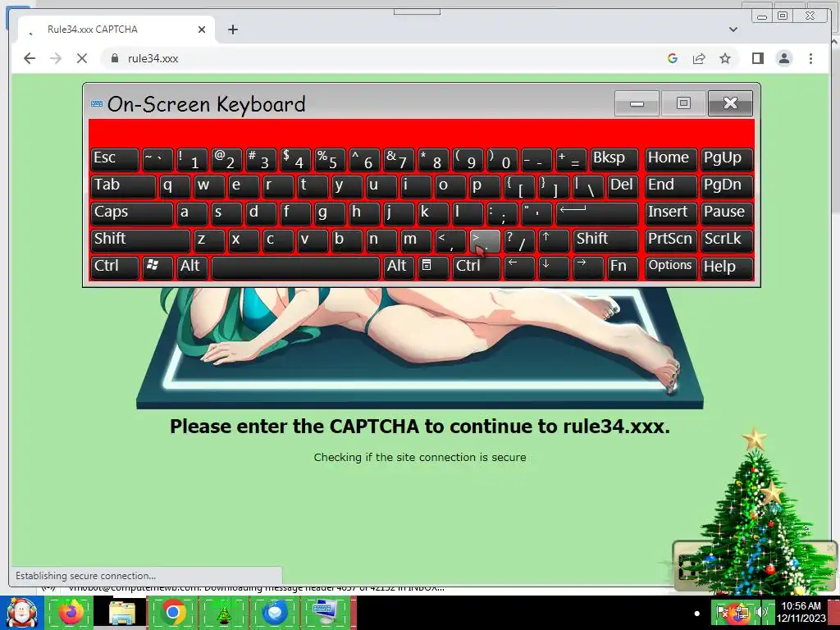840x630 pixels.
Task: Open the Chrome profile avatar menu
Action: pos(783,58)
